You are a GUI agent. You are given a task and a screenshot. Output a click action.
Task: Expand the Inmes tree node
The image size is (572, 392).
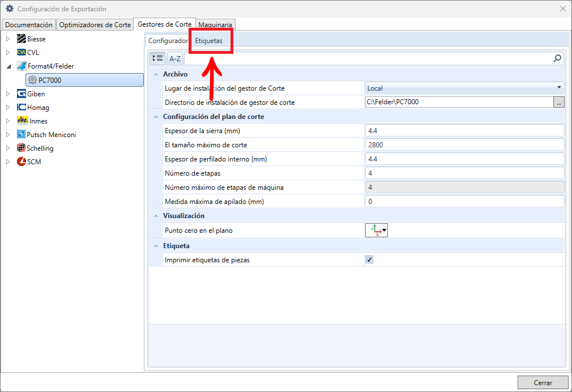point(8,121)
